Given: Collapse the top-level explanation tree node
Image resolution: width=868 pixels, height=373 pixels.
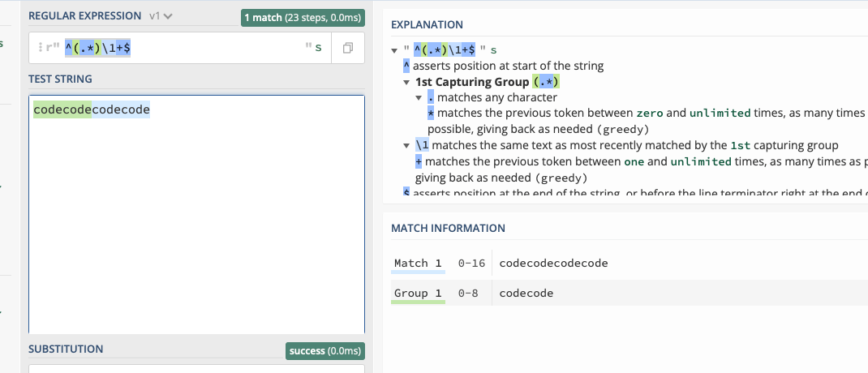Looking at the screenshot, I should pyautogui.click(x=394, y=50).
